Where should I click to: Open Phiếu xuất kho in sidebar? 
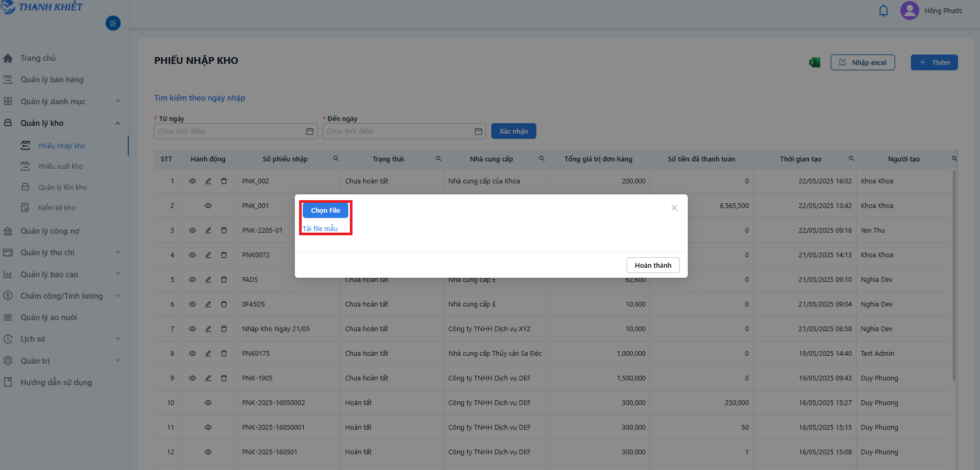[60, 166]
